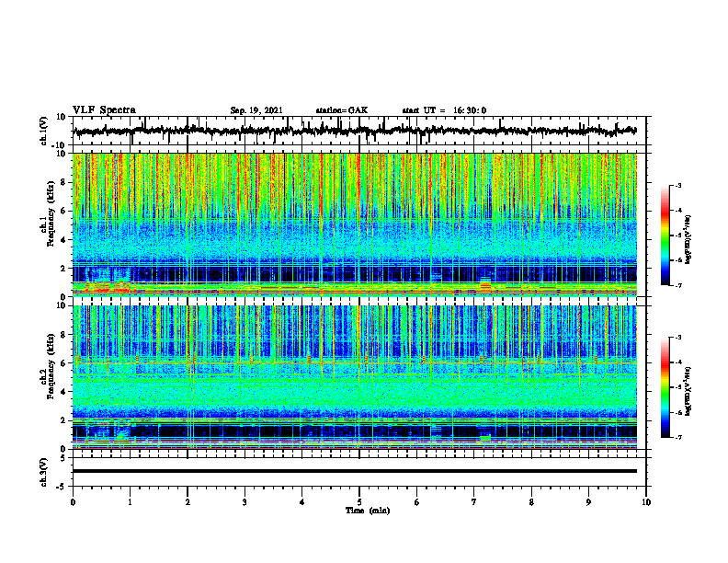Click the "6" tick on the time axis
Screen dimensions: 728x563
coord(417,502)
